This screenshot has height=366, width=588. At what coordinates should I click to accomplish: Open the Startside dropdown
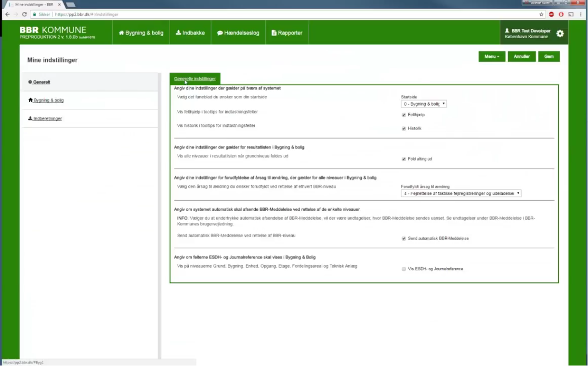[424, 104]
